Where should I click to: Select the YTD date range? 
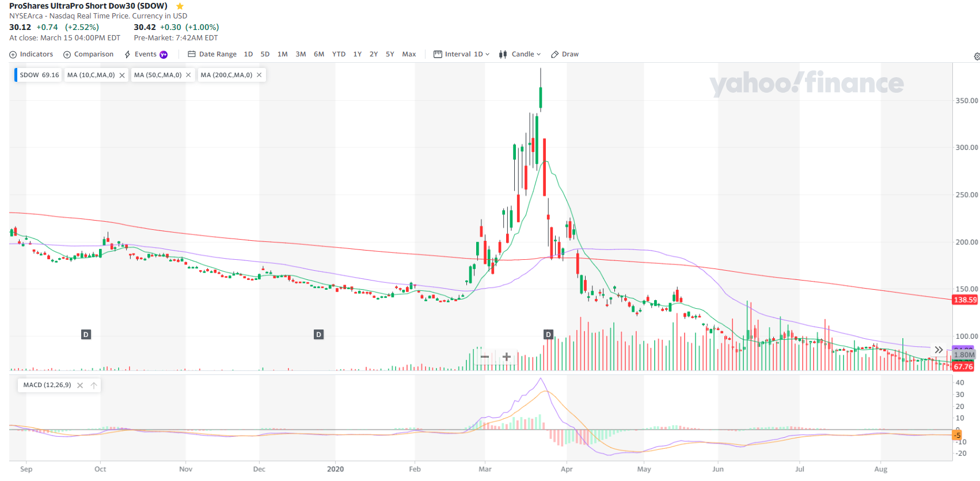tap(339, 54)
